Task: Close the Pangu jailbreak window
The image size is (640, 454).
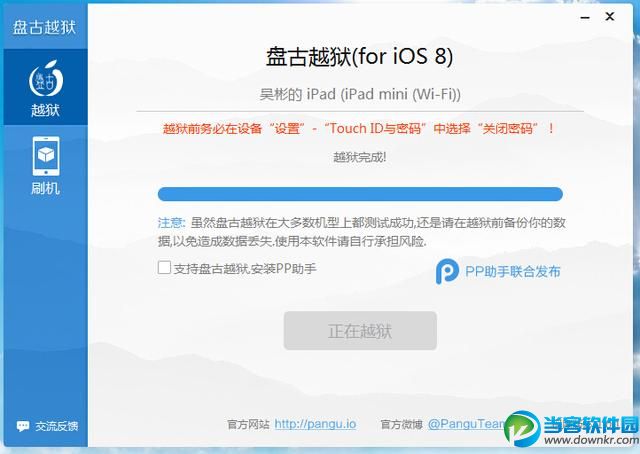Action: click(610, 16)
